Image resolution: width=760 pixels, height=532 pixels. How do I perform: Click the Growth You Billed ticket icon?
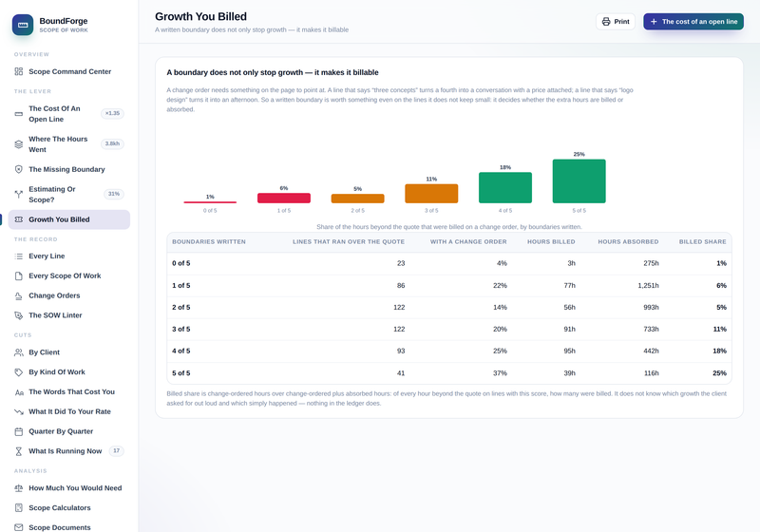[18, 219]
